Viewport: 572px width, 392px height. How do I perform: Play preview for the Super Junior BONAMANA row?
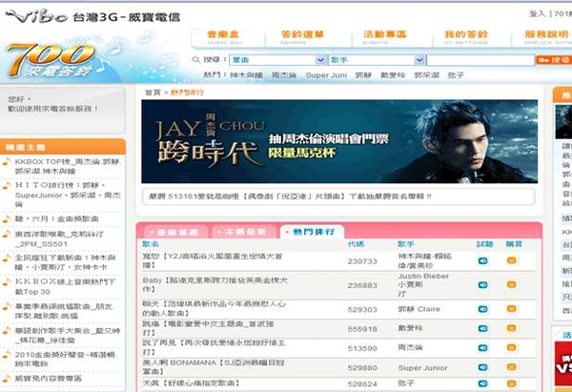tap(482, 367)
